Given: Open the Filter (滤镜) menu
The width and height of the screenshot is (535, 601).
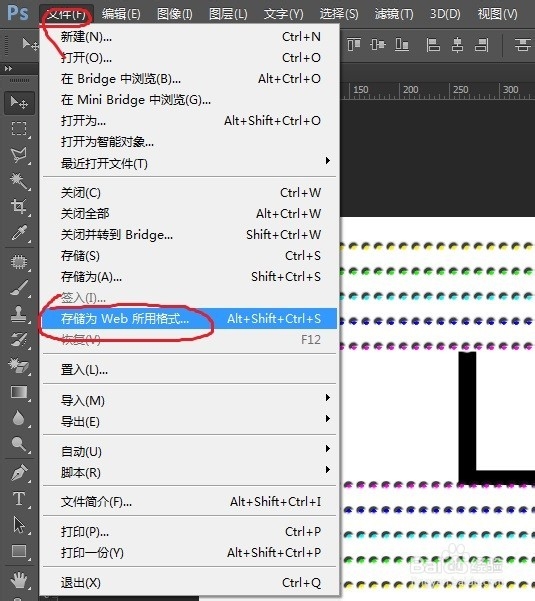Looking at the screenshot, I should tap(394, 14).
